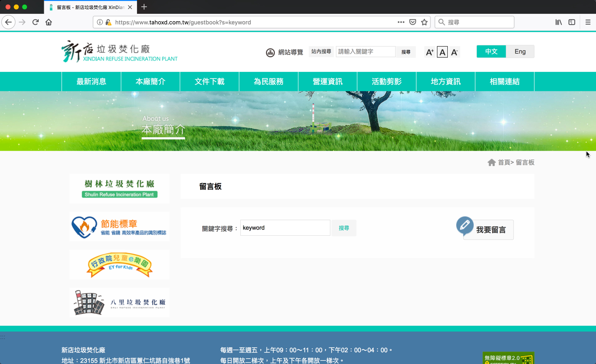Screen dimensions: 596x364
Task: Click the site search 搜尋 button in header
Action: coord(406,52)
